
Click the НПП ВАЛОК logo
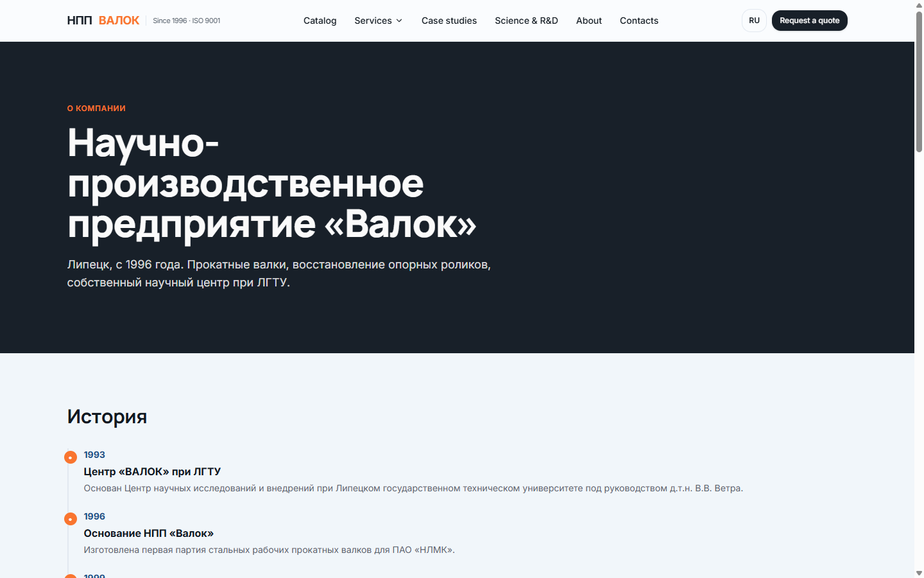click(103, 21)
